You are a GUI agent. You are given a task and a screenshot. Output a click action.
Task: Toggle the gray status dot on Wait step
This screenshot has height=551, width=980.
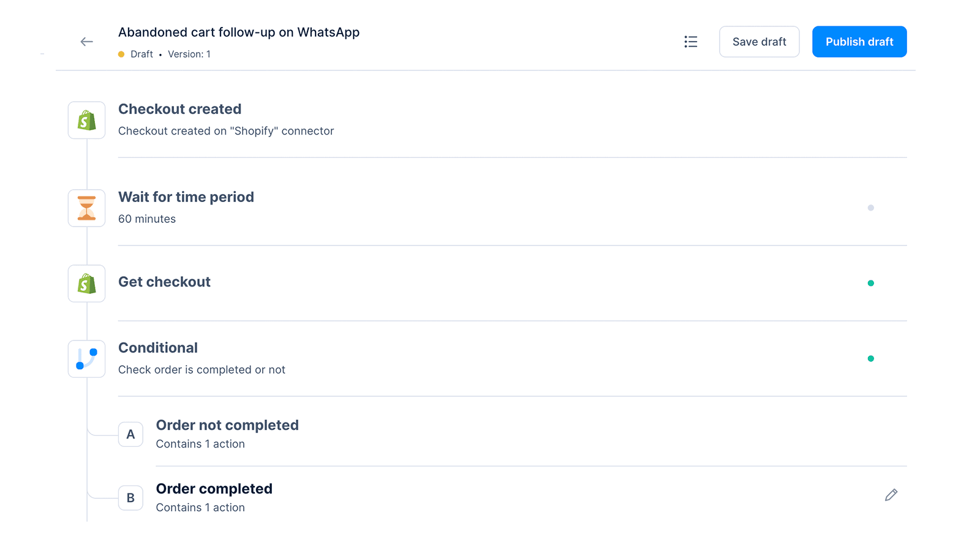click(x=870, y=208)
